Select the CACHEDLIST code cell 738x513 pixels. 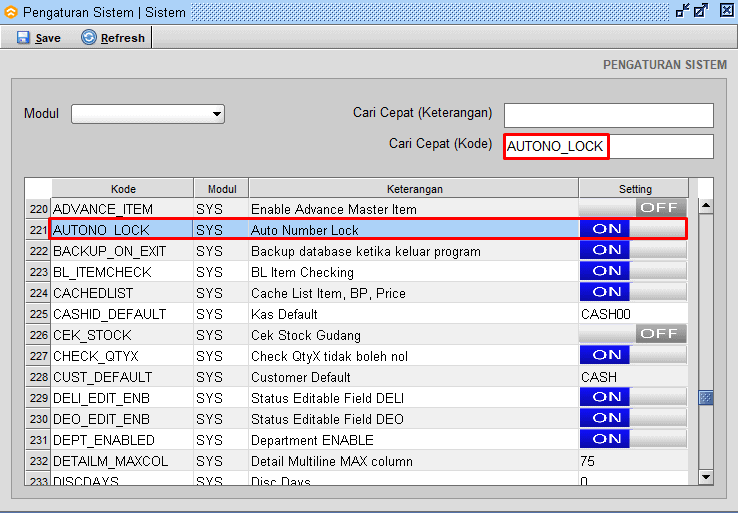122,293
